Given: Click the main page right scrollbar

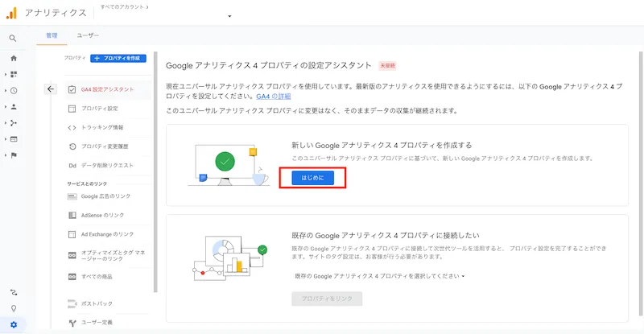Looking at the screenshot, I should click(641, 183).
